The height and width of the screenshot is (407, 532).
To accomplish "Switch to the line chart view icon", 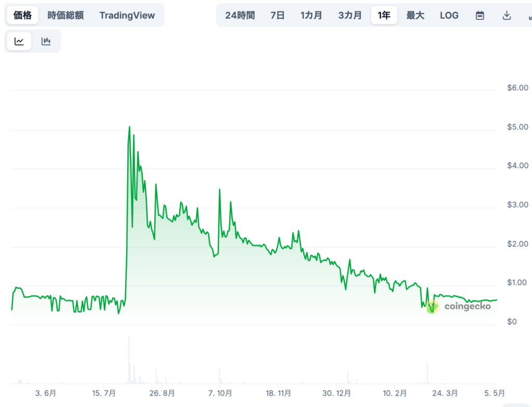I will [x=19, y=42].
